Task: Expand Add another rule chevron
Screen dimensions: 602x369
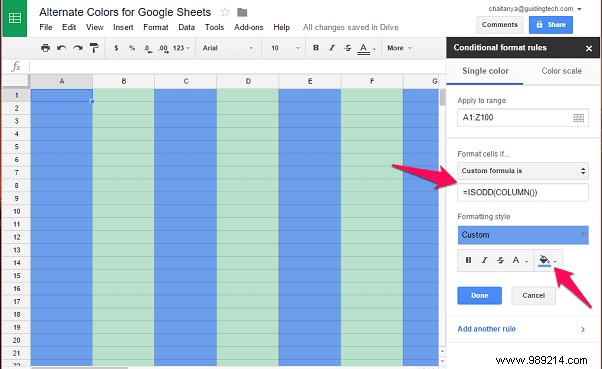Action: tap(583, 329)
